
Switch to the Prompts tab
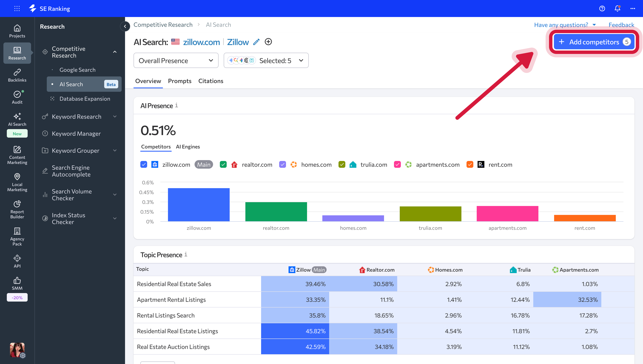click(179, 81)
